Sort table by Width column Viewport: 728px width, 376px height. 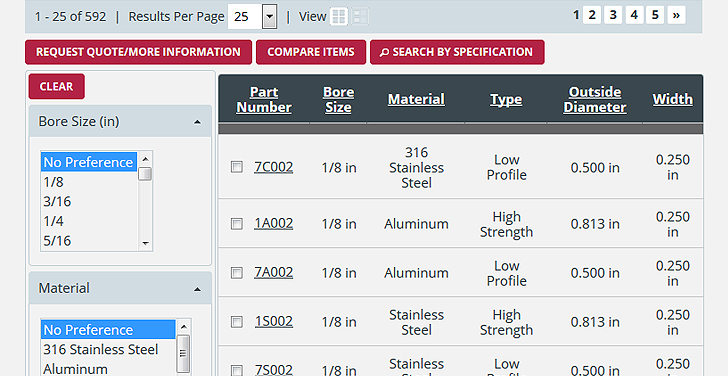[x=672, y=99]
